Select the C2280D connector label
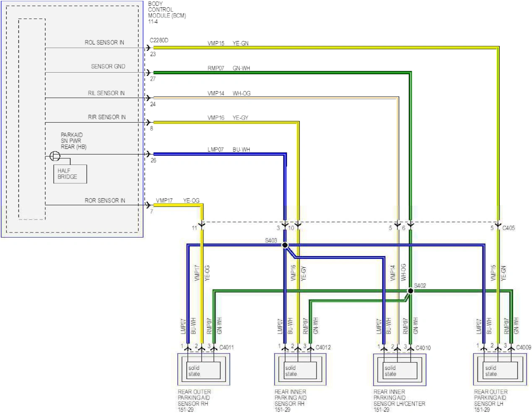This screenshot has width=532, height=413. (x=159, y=40)
